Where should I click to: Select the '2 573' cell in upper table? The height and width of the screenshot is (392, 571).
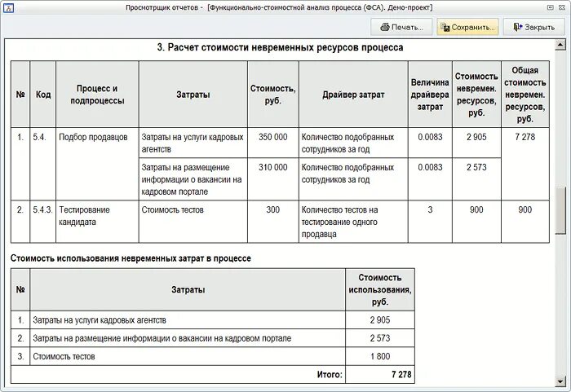click(x=476, y=179)
